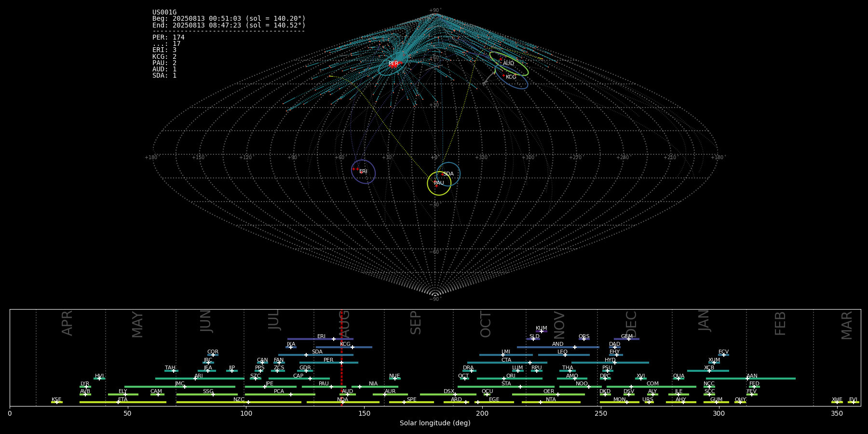Viewport: 868px width, 434px height.
Task: Click the ORI shower label in the timeline
Action: click(x=511, y=376)
